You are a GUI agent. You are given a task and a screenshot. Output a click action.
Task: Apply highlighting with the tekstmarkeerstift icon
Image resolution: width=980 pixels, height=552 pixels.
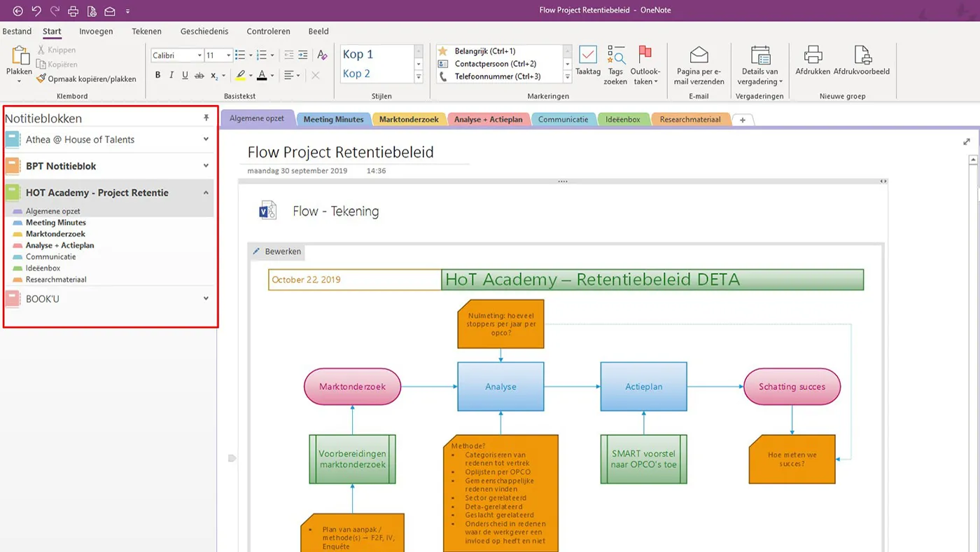pos(241,75)
